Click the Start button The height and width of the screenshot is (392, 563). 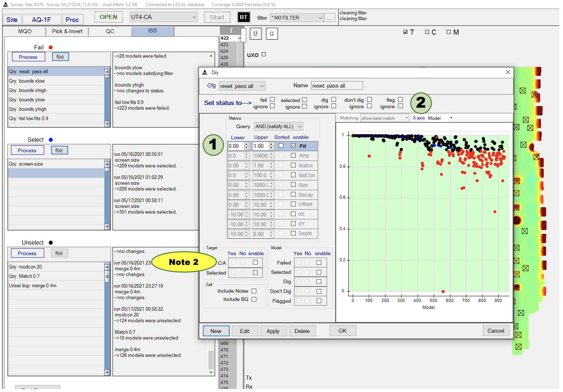pos(217,17)
